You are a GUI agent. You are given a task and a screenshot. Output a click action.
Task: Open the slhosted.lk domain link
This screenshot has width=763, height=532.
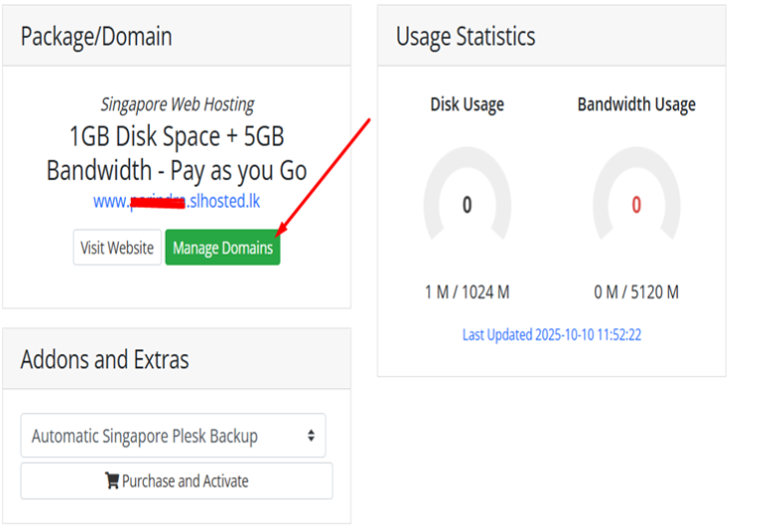click(177, 201)
